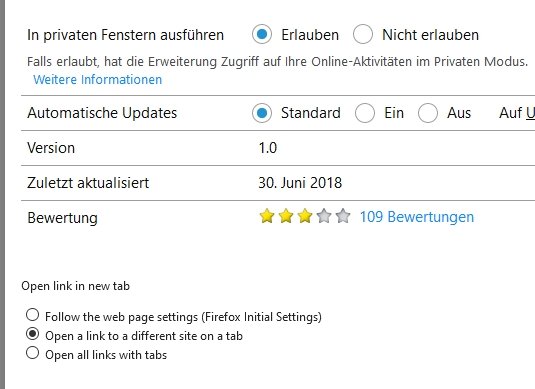Viewport: 535px width, 389px height.
Task: Click the third gold rating star
Action: pos(305,216)
